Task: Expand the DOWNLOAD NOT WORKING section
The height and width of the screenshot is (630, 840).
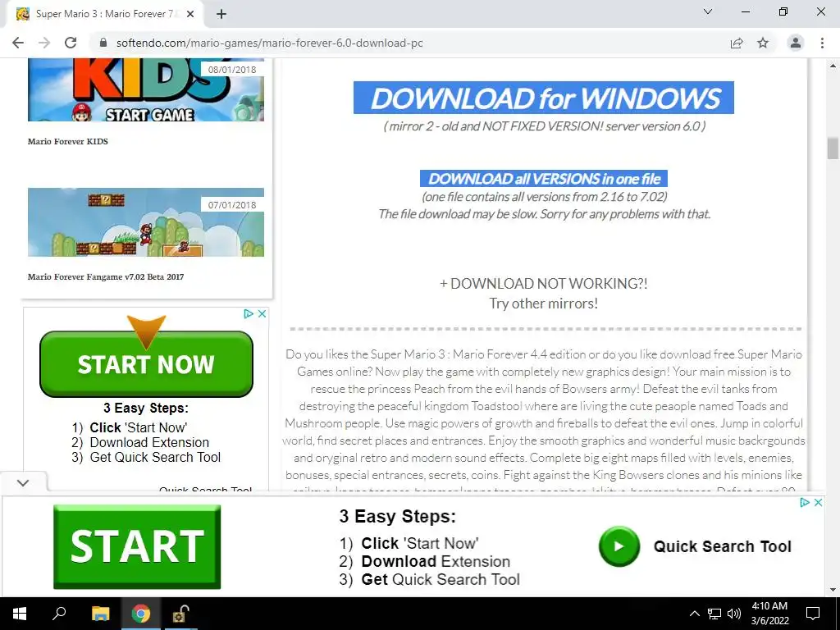Action: [544, 283]
